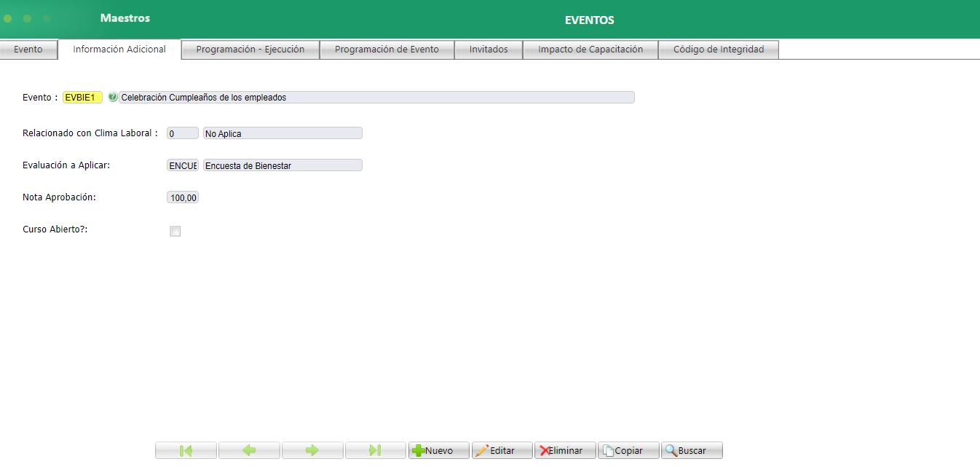Click the Nota Aprobación label
980x475 pixels.
click(59, 197)
